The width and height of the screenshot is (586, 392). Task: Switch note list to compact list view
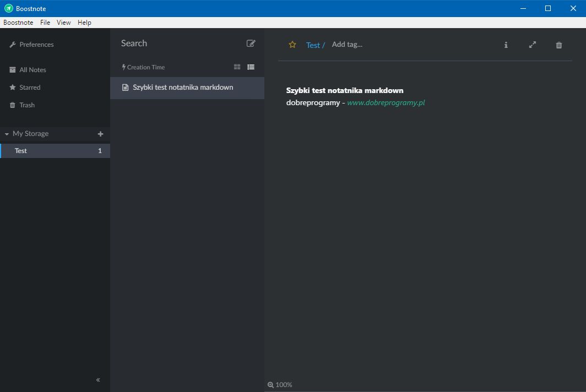coord(251,67)
